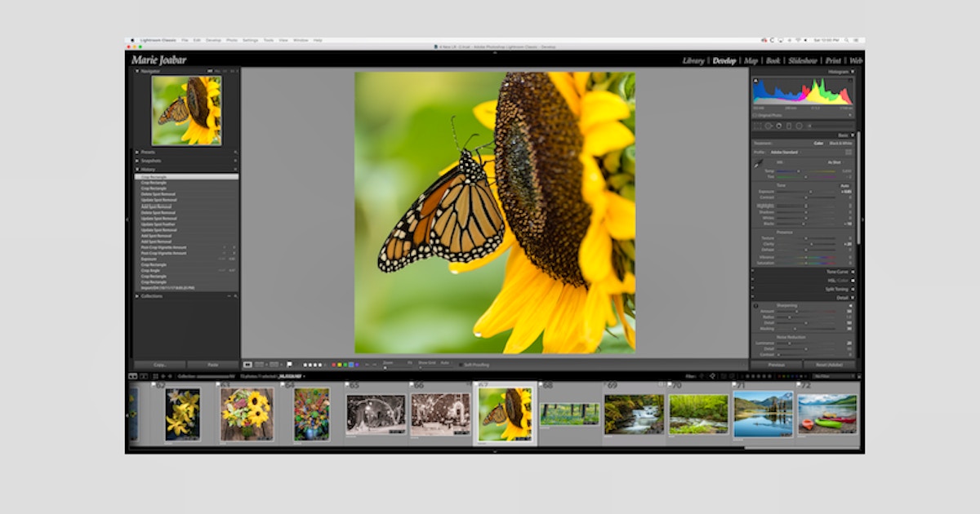The width and height of the screenshot is (980, 514).
Task: Select the Graduated Filter tool
Action: point(789,126)
